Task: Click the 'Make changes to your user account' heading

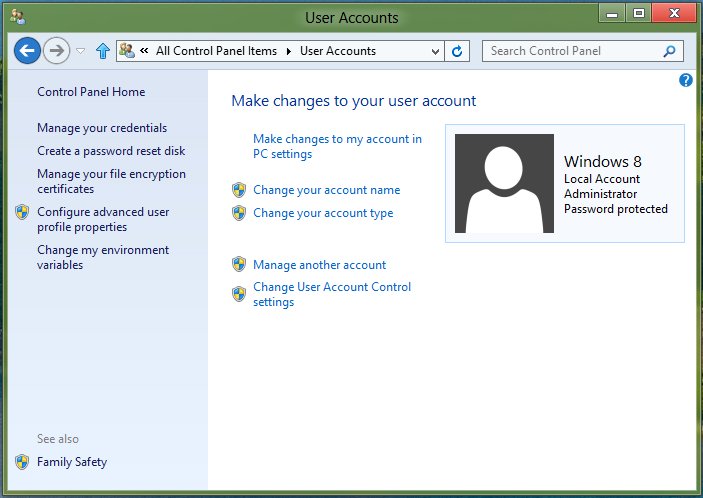Action: coord(353,101)
